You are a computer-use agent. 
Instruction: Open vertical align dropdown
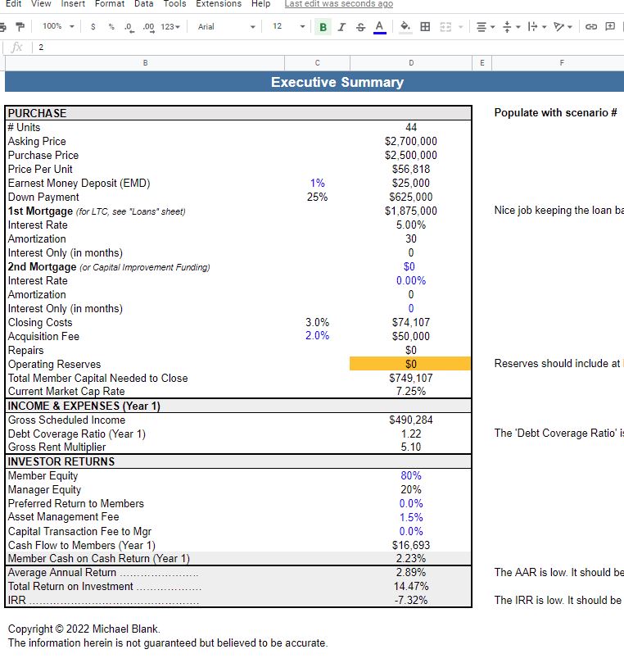pyautogui.click(x=511, y=27)
